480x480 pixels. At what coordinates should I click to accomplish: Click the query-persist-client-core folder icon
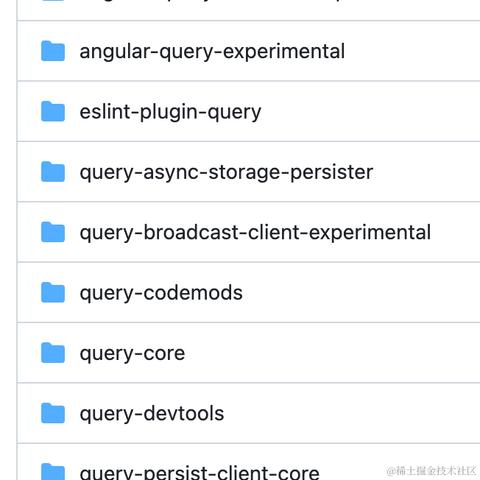coord(53,471)
